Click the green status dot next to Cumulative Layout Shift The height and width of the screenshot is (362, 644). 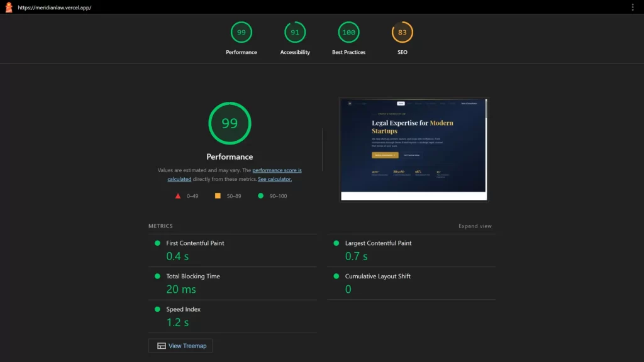click(x=337, y=276)
